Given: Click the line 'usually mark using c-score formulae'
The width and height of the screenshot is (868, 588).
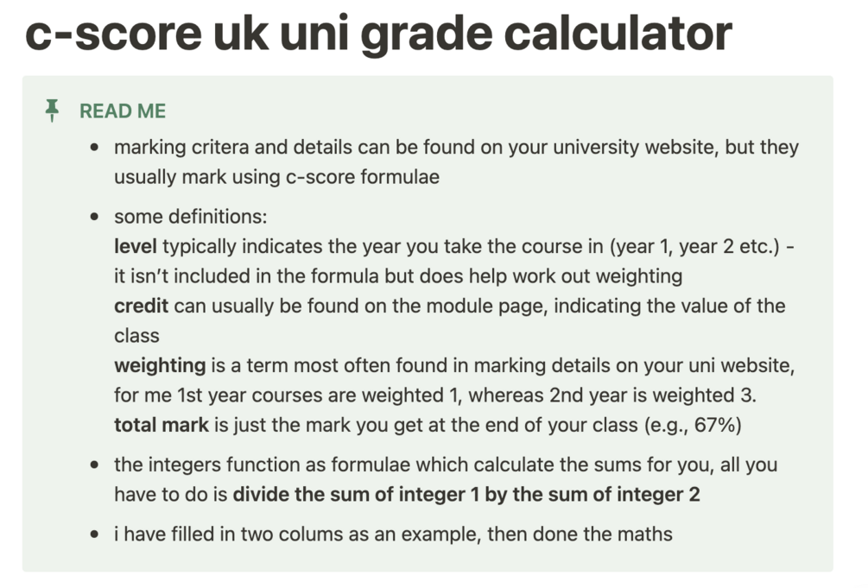Looking at the screenshot, I should point(276,177).
